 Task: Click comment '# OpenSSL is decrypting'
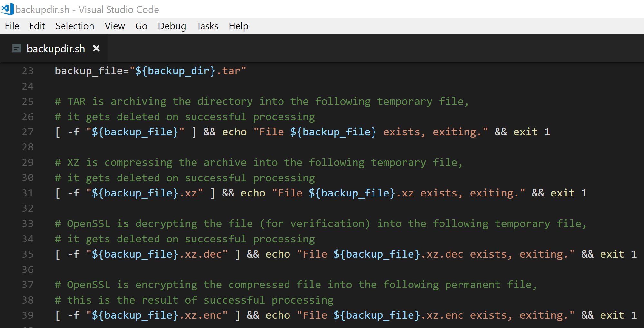coord(321,223)
